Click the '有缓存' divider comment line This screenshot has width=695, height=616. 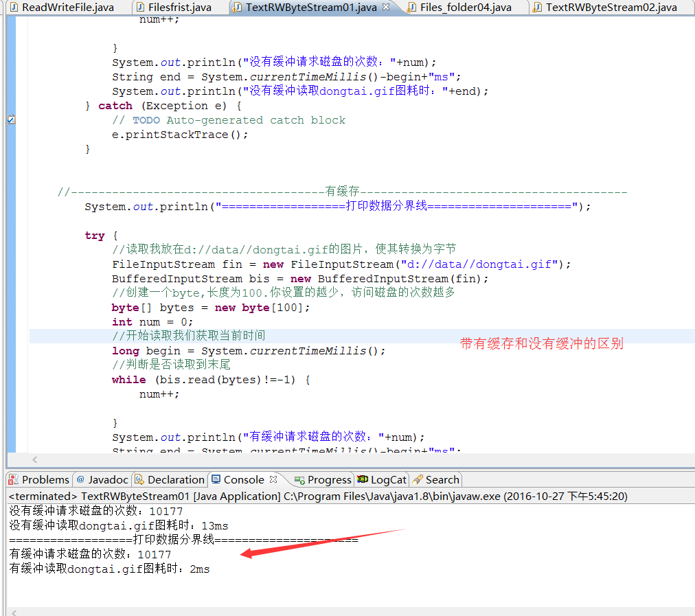(x=342, y=191)
